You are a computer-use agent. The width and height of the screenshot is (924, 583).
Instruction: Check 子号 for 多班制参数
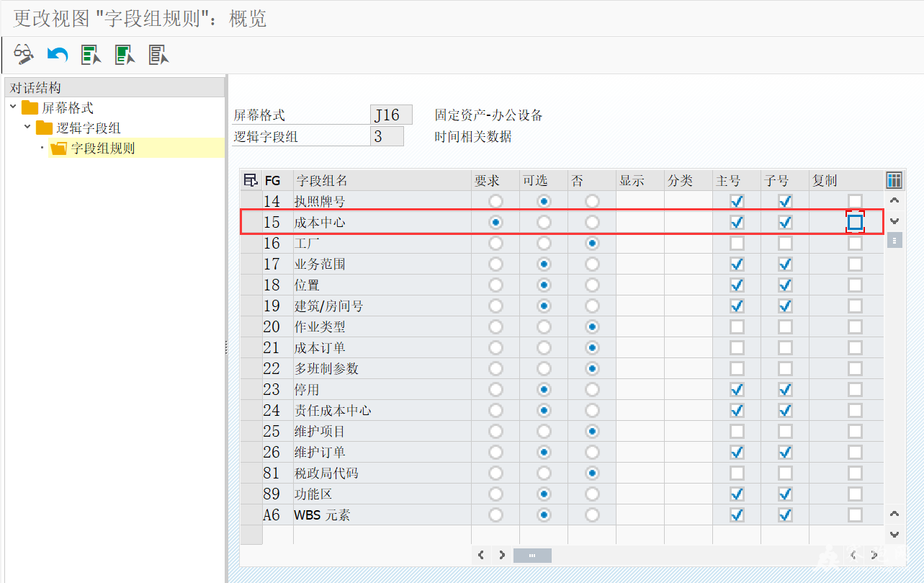click(785, 368)
